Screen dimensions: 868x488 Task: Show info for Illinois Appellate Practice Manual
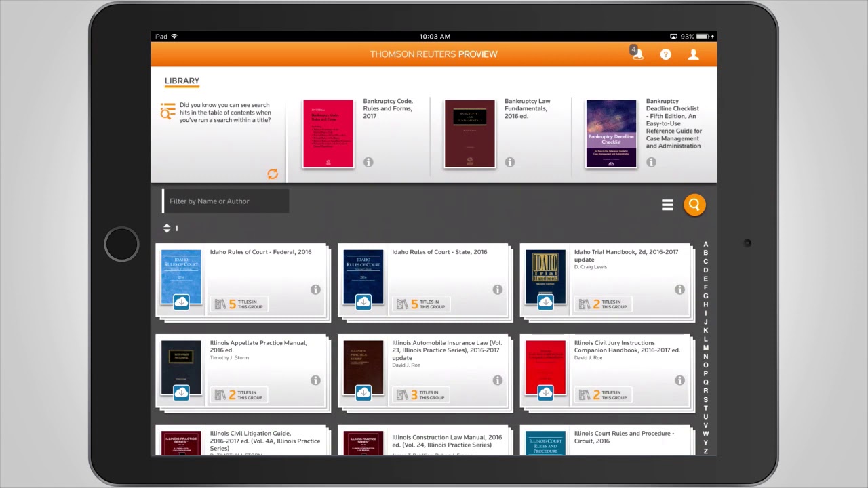tap(315, 380)
